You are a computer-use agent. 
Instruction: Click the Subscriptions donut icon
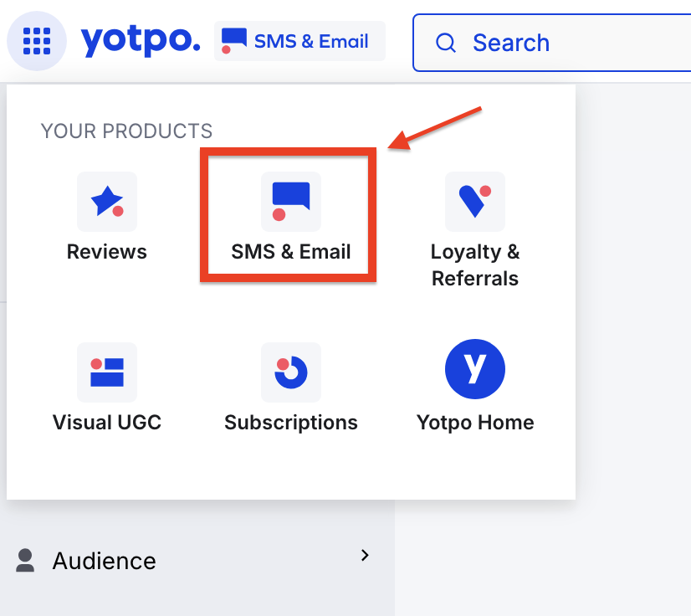(291, 372)
